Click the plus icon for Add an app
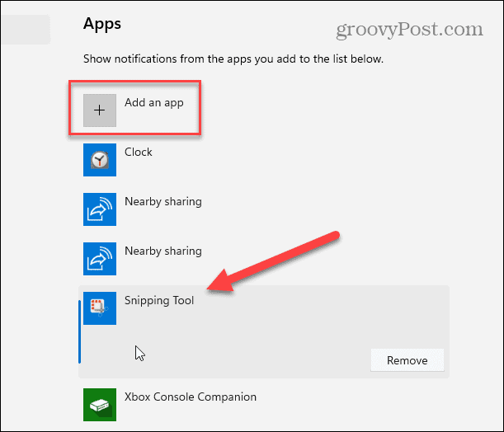Image resolution: width=504 pixels, height=432 pixels. [100, 110]
